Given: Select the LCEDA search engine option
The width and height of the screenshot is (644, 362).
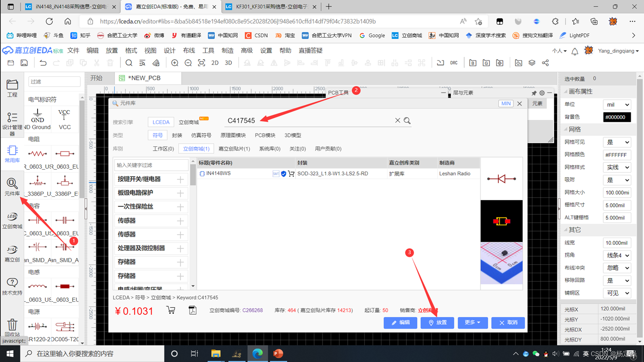Looking at the screenshot, I should pyautogui.click(x=161, y=122).
